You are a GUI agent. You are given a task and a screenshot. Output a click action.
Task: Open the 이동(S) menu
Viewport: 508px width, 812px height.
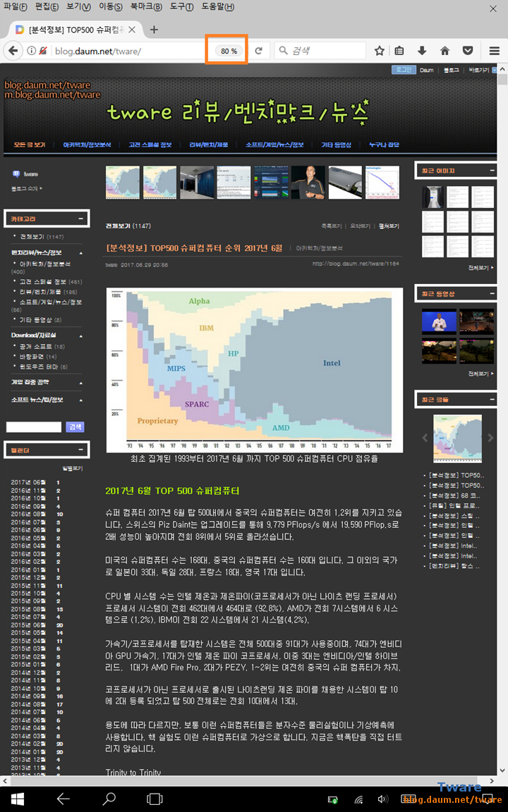(110, 7)
